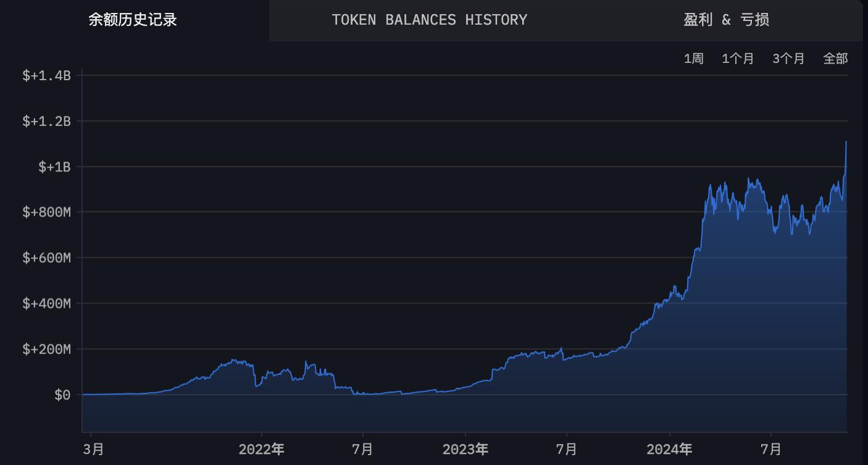Click the 2024年 time axis marker
The image size is (868, 465).
pos(669,449)
